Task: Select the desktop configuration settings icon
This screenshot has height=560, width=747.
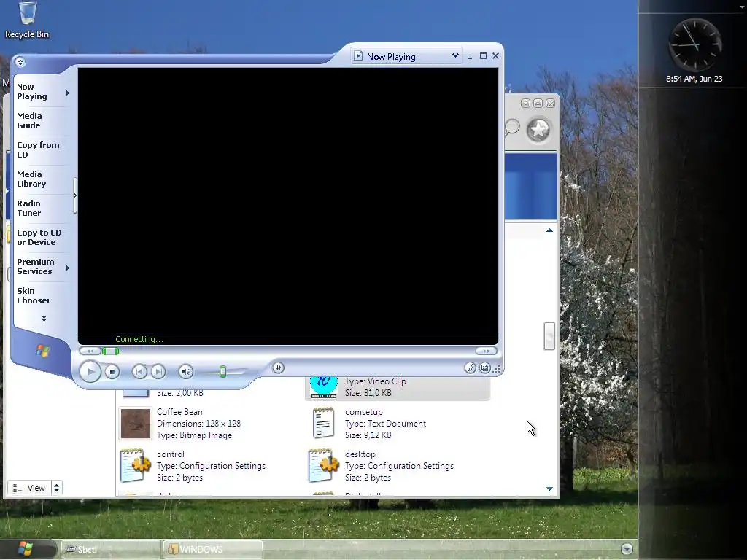Action: tap(323, 465)
